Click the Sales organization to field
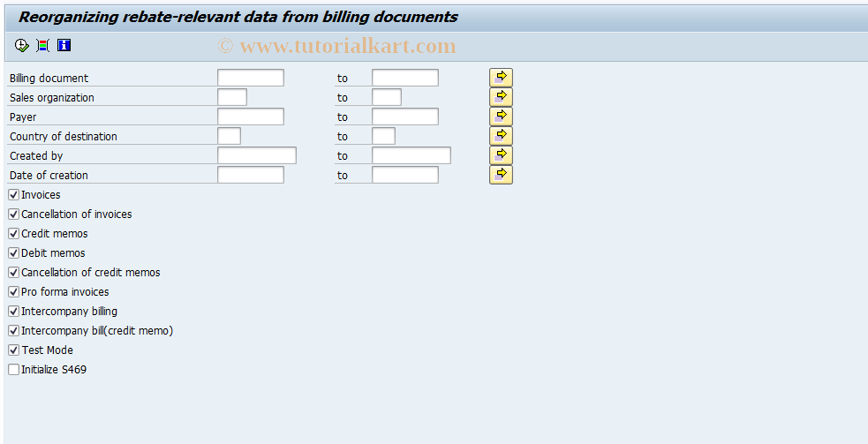Screen dimensions: 868x444 pos(387,97)
